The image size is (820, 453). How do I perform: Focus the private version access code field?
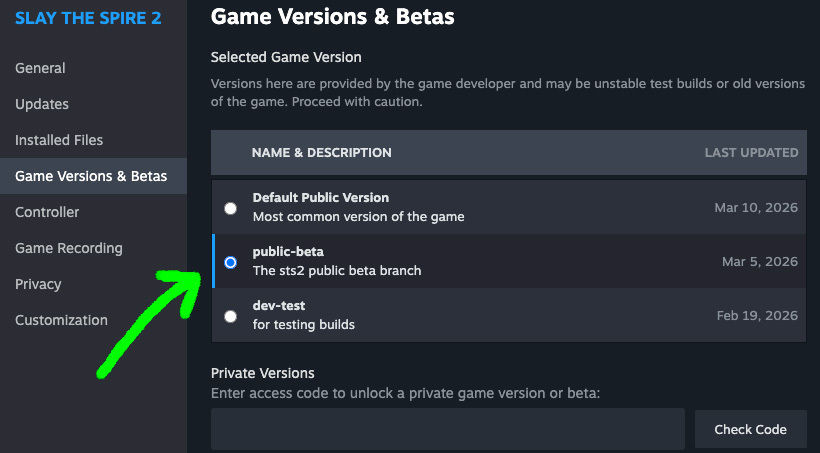pyautogui.click(x=447, y=429)
